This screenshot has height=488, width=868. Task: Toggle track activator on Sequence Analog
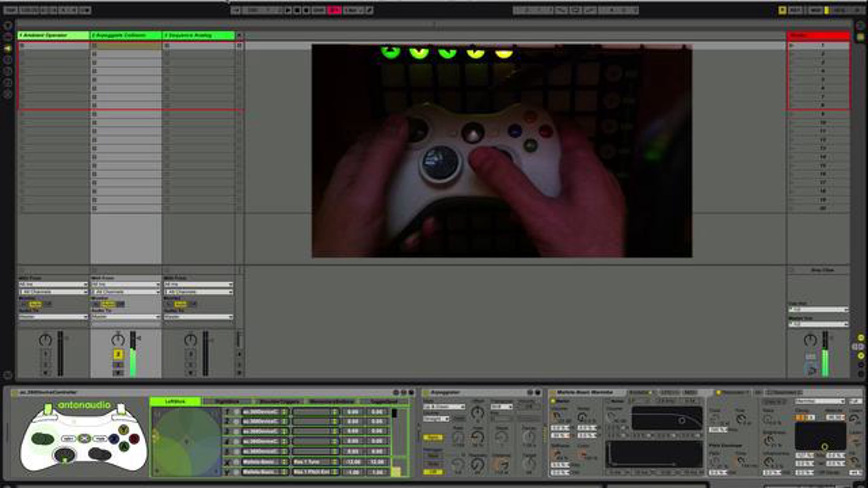pyautogui.click(x=191, y=354)
